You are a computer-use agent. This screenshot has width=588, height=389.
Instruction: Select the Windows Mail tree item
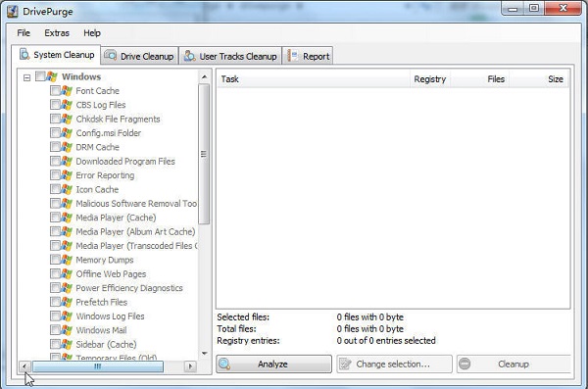click(x=101, y=330)
